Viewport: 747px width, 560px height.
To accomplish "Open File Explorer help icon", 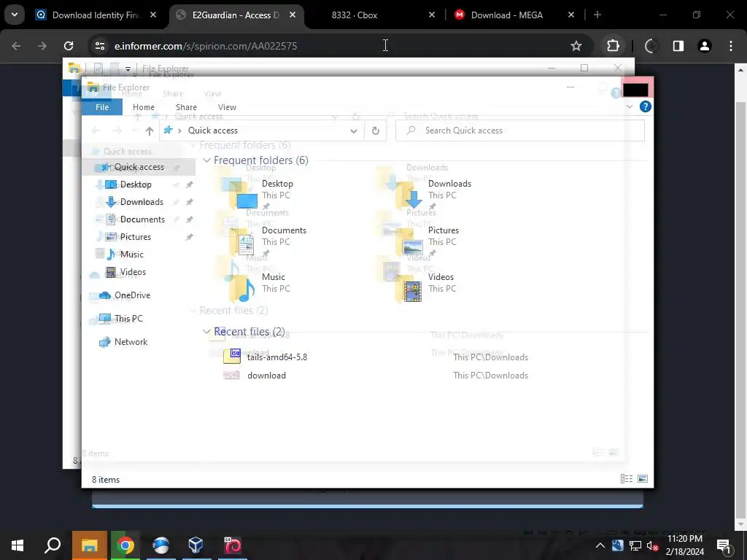I will (x=645, y=106).
